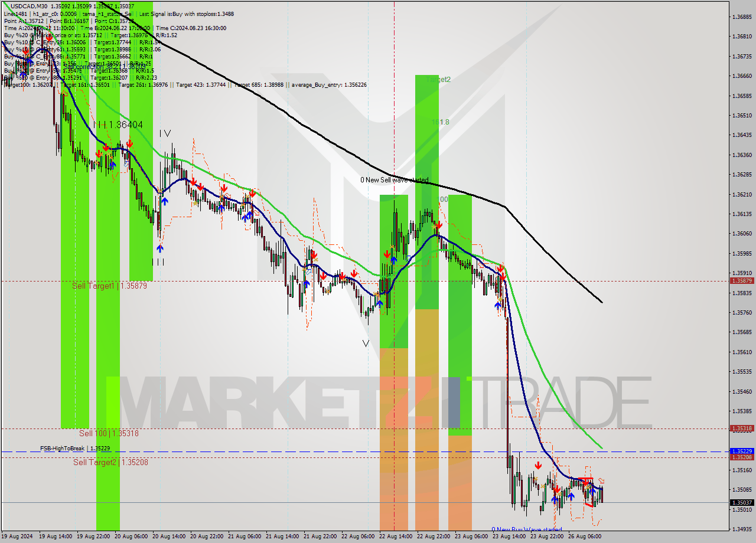Click the 'V' wave label near the low
The image size is (756, 543).
366,343
